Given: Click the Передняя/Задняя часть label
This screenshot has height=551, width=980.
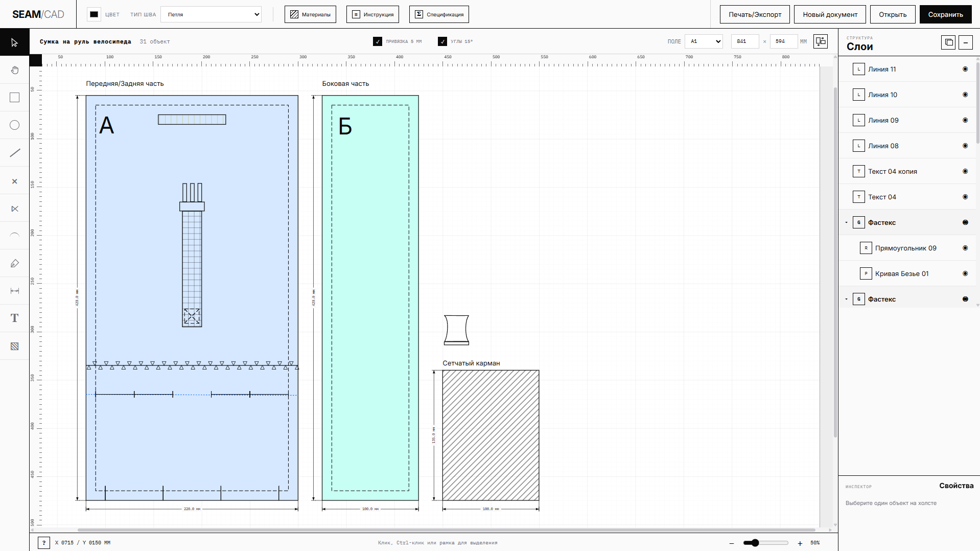Looking at the screenshot, I should pyautogui.click(x=125, y=83).
